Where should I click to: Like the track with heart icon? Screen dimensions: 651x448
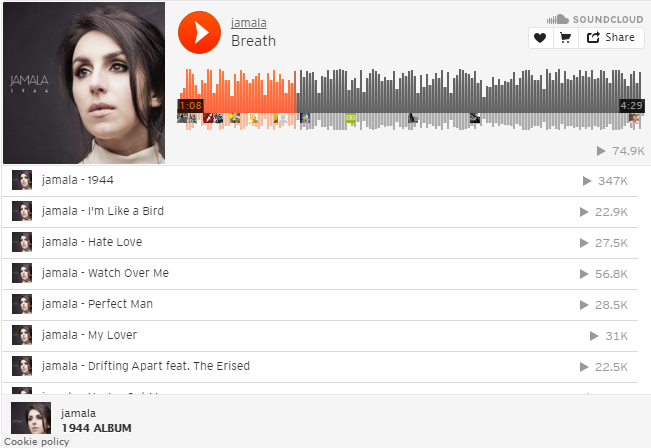[x=540, y=38]
